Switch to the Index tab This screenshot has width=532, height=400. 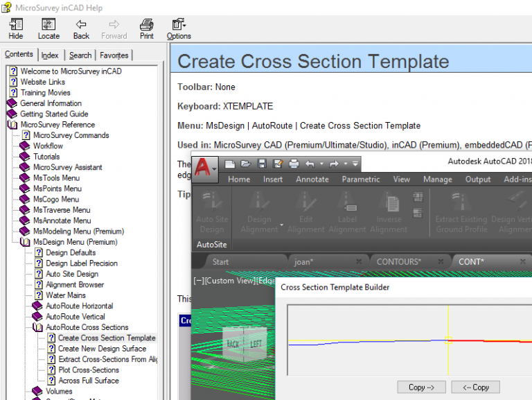(50, 55)
